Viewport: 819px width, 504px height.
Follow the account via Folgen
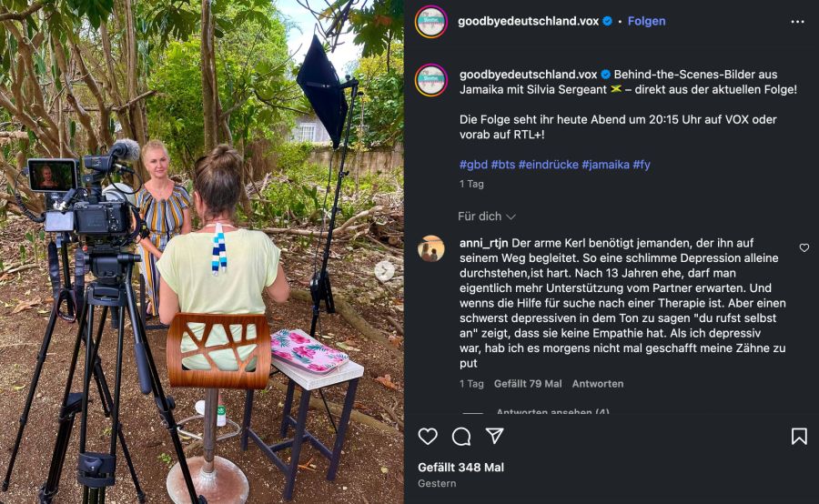(x=646, y=21)
